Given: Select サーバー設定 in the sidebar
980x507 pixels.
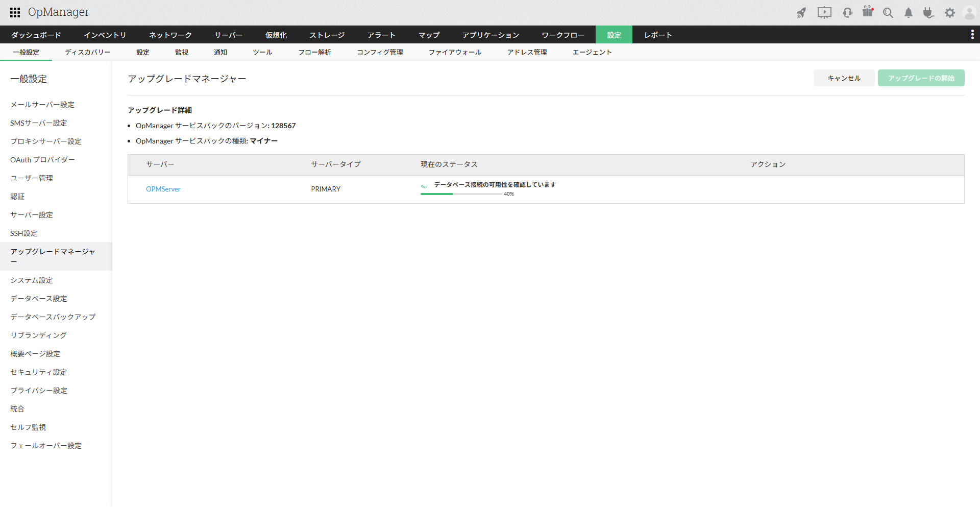Looking at the screenshot, I should (56, 215).
